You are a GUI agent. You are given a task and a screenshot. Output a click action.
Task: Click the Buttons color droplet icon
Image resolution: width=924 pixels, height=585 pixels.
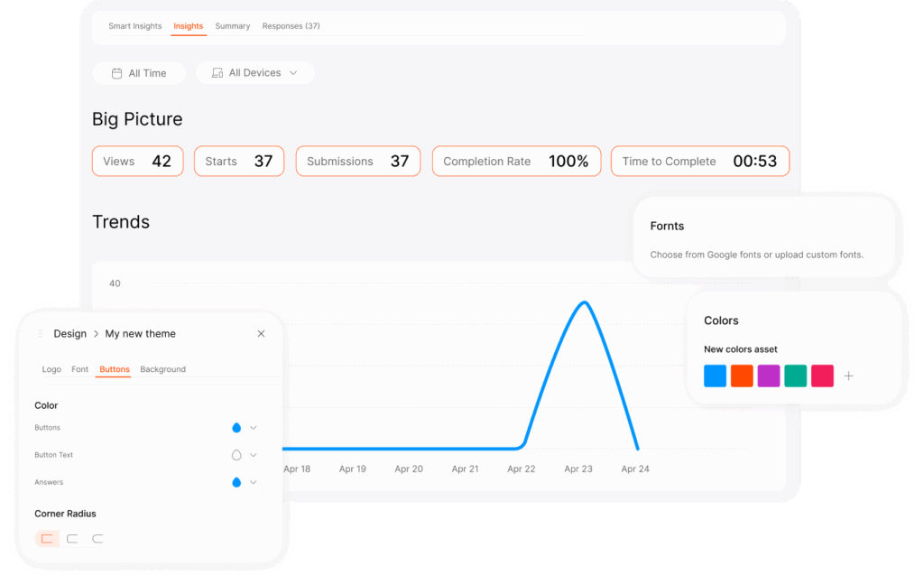pos(236,428)
